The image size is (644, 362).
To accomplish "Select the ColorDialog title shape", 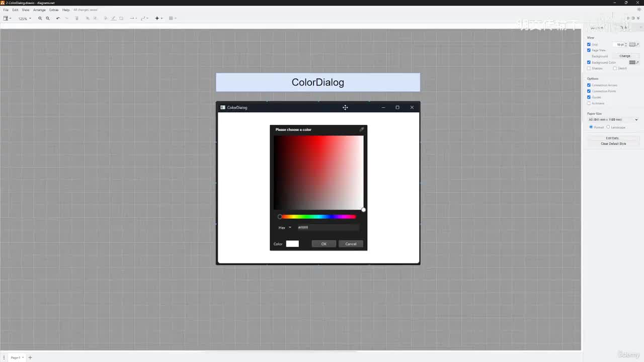I will (x=318, y=82).
